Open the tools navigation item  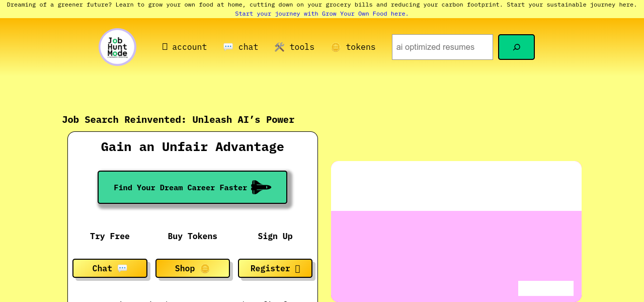tap(302, 47)
